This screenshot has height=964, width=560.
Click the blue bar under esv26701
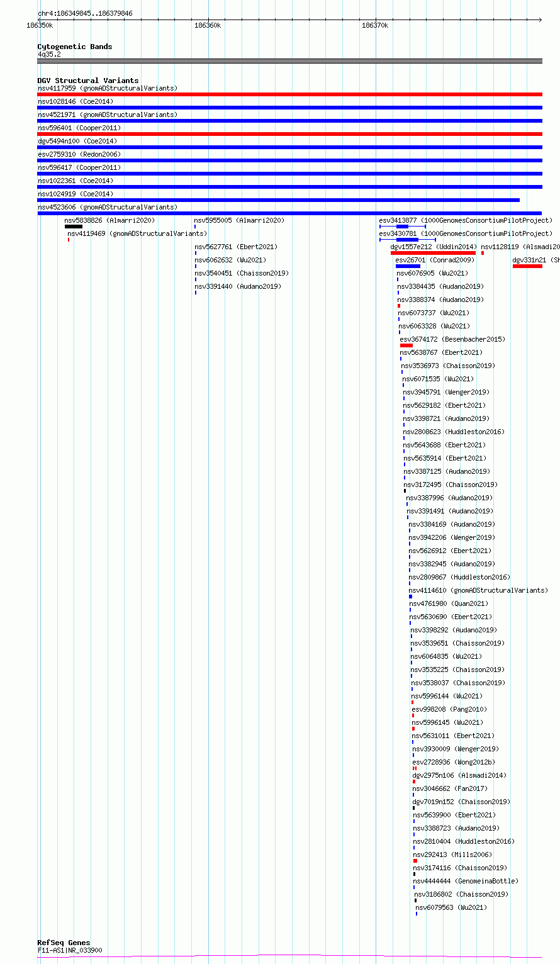click(x=408, y=266)
